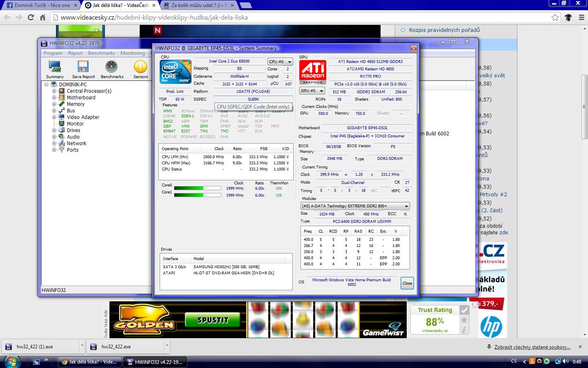Open the Chrome menu hamburger icon

coord(581,17)
